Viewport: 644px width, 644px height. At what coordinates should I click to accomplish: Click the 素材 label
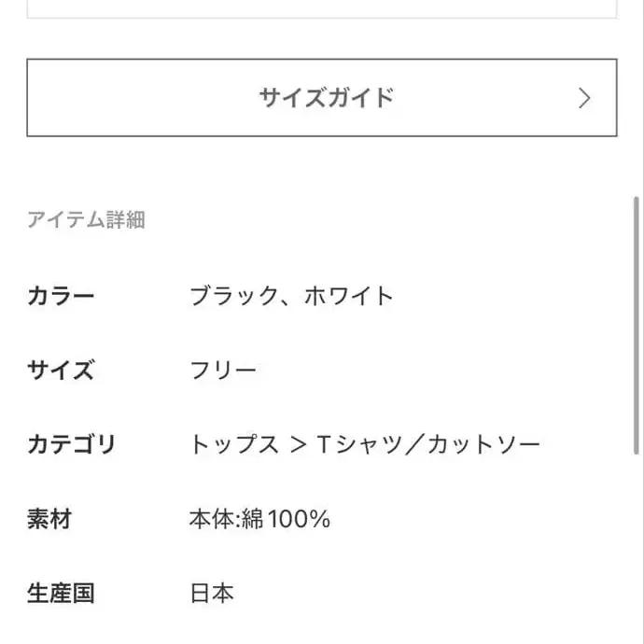click(49, 518)
